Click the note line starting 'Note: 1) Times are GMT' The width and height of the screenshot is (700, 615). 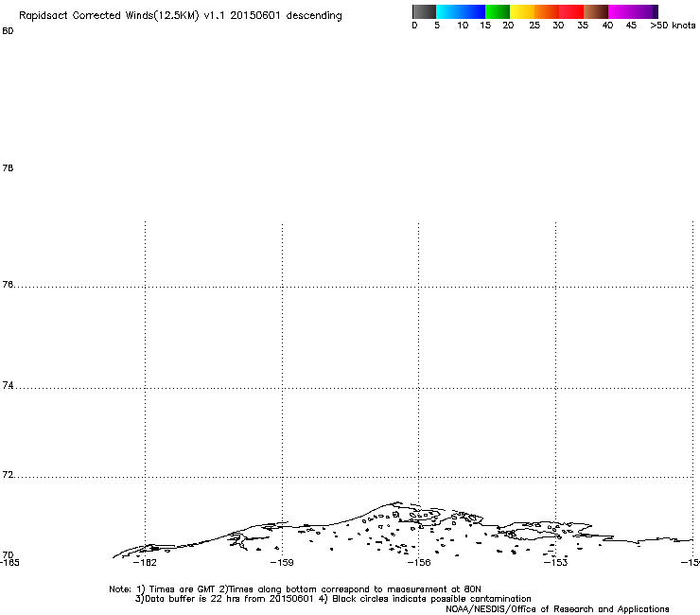pos(295,589)
